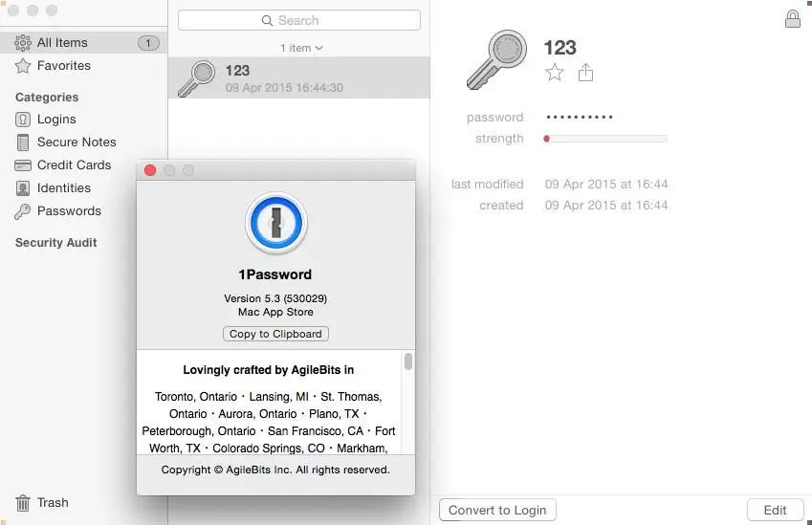Click Convert to Login button

497,510
